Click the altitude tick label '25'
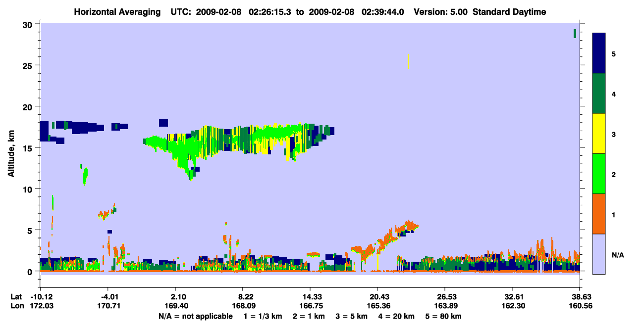The height and width of the screenshot is (330, 644). [28, 66]
